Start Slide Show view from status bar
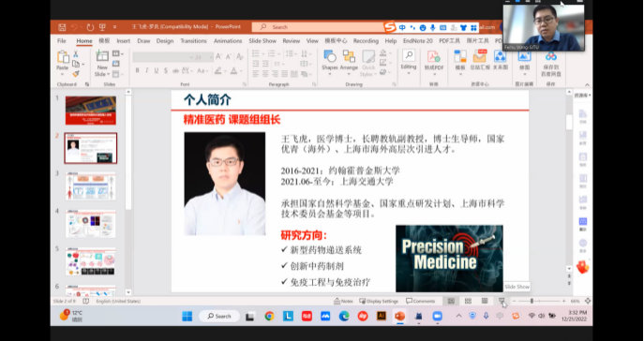This screenshot has height=341, width=644. (502, 302)
